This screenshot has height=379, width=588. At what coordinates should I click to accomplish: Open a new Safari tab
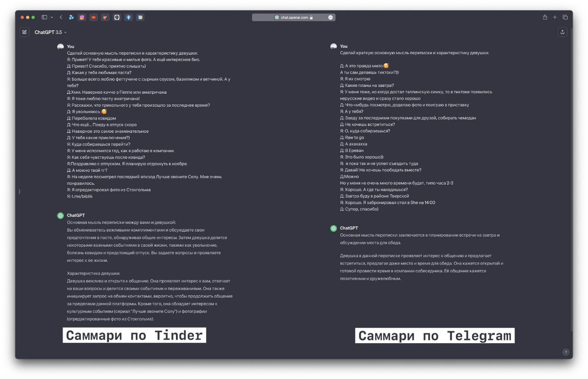(x=555, y=17)
